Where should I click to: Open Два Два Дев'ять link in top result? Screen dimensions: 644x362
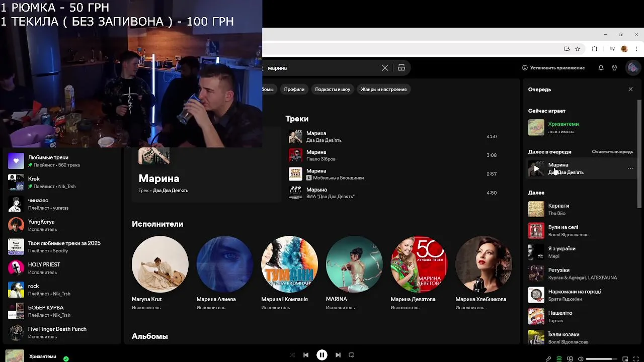click(x=171, y=191)
